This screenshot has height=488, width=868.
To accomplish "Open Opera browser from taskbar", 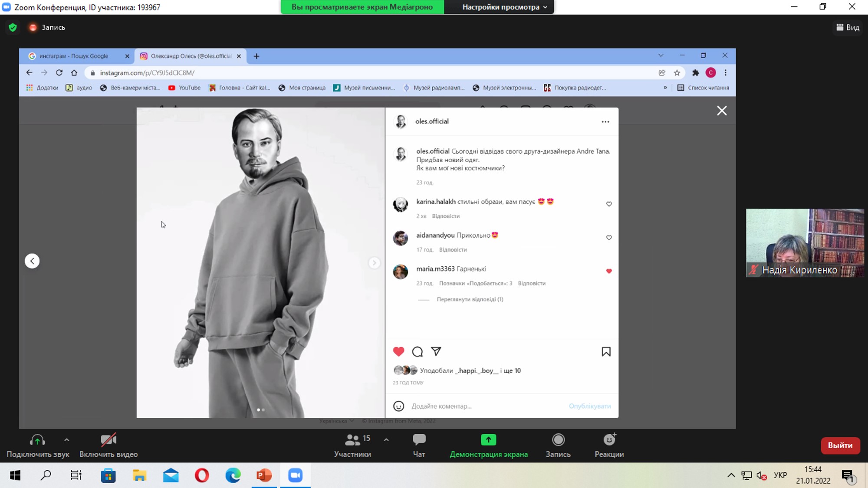I will [x=202, y=475].
